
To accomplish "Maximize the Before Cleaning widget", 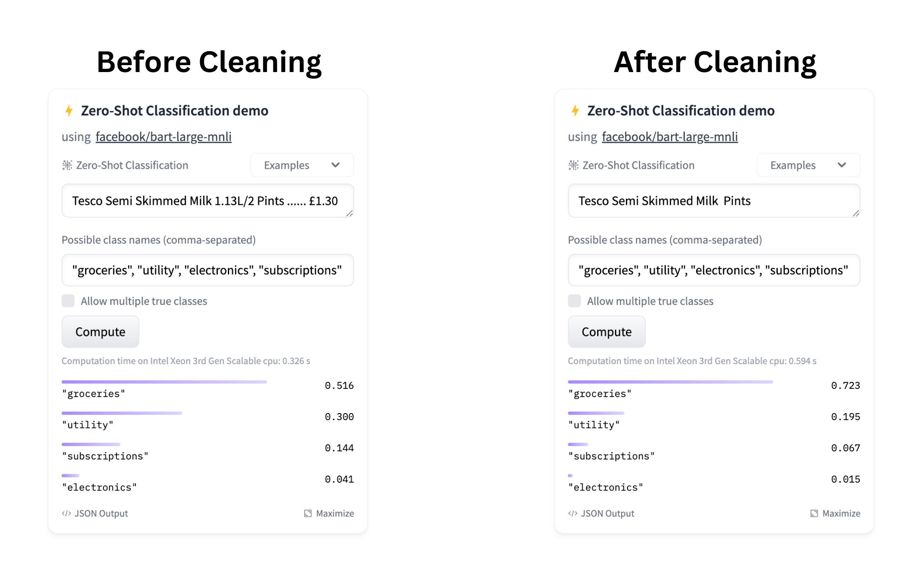I will 329,513.
